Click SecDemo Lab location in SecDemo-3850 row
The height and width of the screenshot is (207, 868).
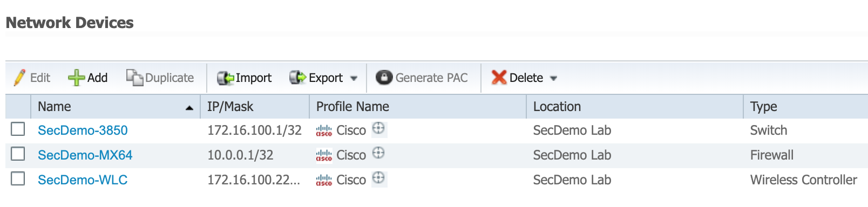click(x=572, y=130)
